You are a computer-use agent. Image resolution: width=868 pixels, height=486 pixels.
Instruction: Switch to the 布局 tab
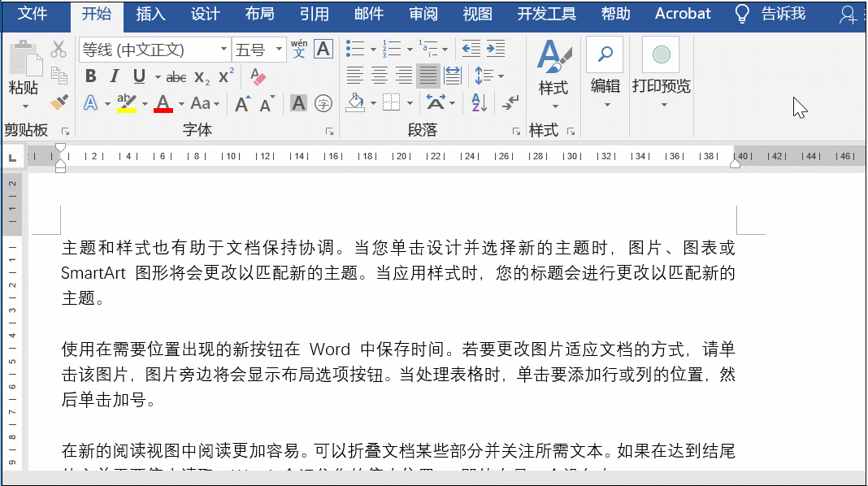pos(259,14)
